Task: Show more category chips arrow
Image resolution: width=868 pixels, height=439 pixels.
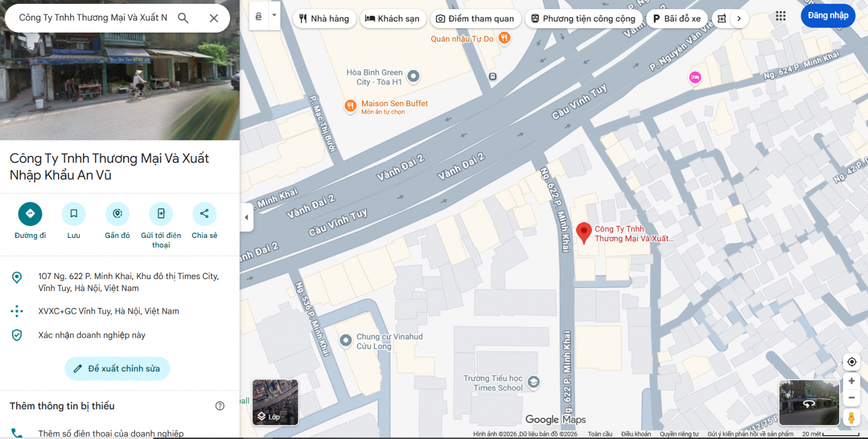Action: 739,18
